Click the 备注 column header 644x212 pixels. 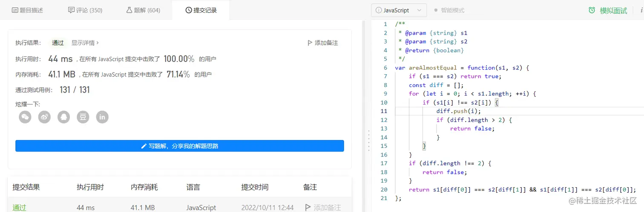coord(310,187)
